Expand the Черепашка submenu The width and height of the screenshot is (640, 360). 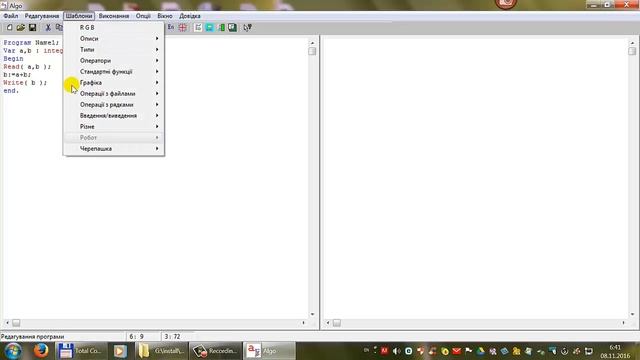point(114,149)
